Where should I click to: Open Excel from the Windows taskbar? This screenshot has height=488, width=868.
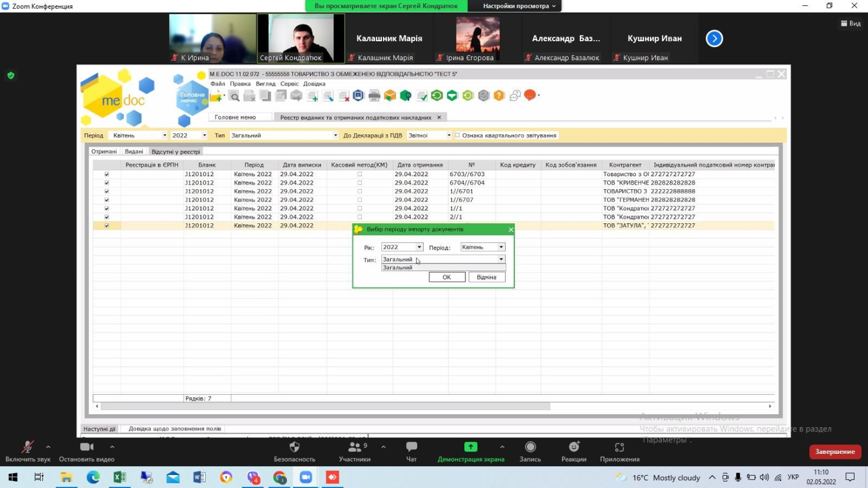(x=120, y=477)
